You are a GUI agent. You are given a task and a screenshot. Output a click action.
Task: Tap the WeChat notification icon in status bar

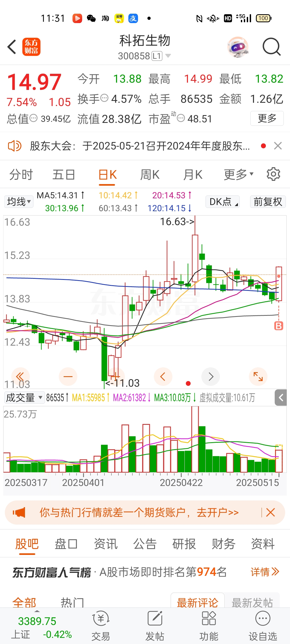click(91, 18)
